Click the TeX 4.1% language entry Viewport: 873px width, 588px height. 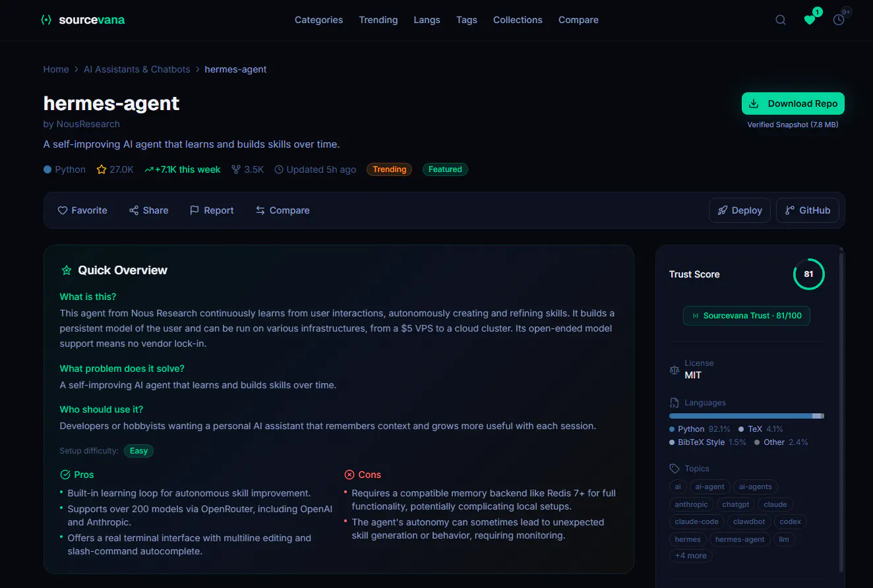click(x=761, y=429)
